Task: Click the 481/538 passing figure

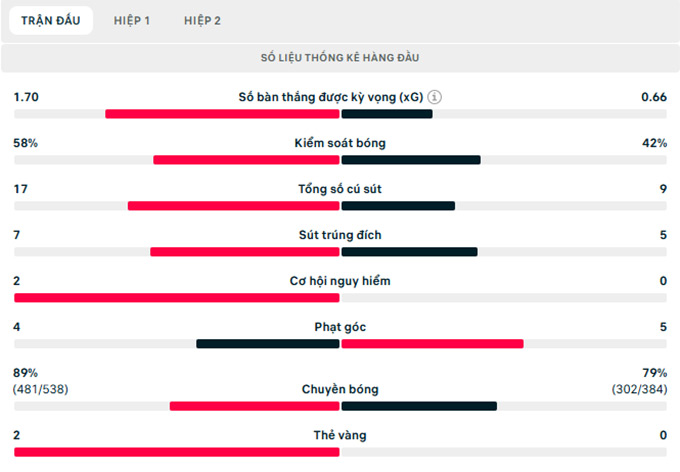Action: coord(40,389)
